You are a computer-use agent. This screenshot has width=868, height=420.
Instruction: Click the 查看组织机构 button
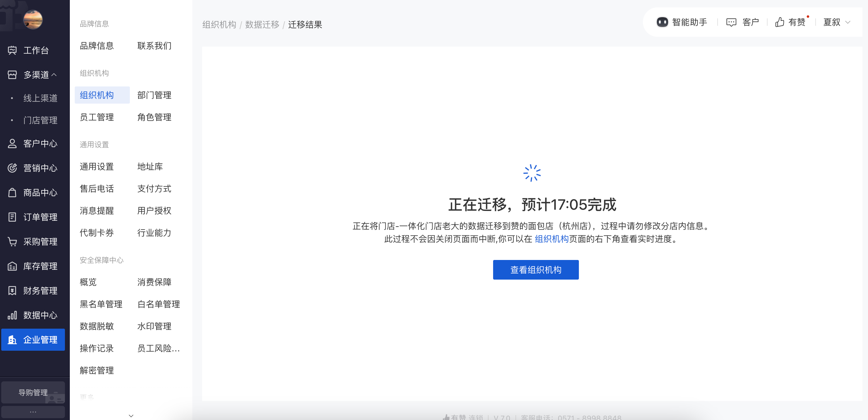pyautogui.click(x=535, y=269)
